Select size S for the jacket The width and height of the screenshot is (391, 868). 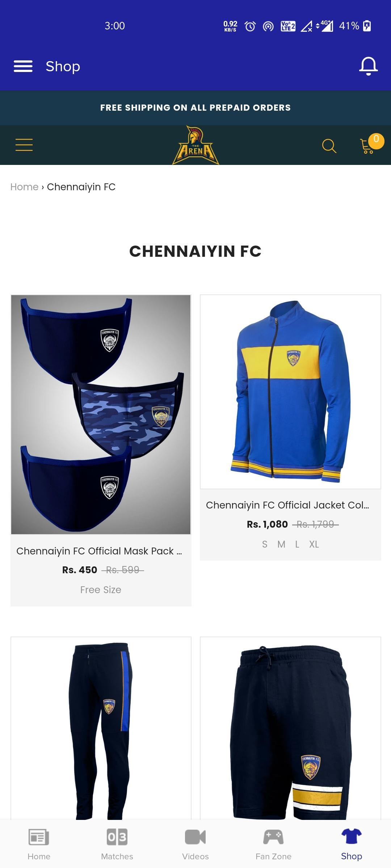(x=265, y=544)
